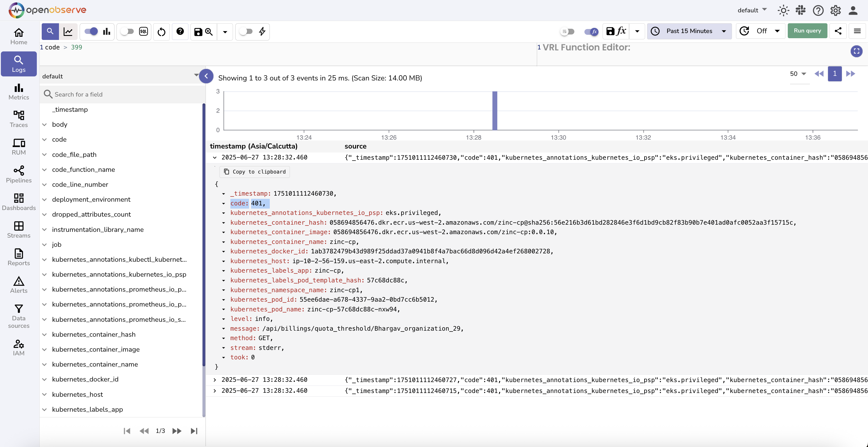Open Past 15 Minutes time dropdown
This screenshot has width=868, height=447.
pos(689,31)
